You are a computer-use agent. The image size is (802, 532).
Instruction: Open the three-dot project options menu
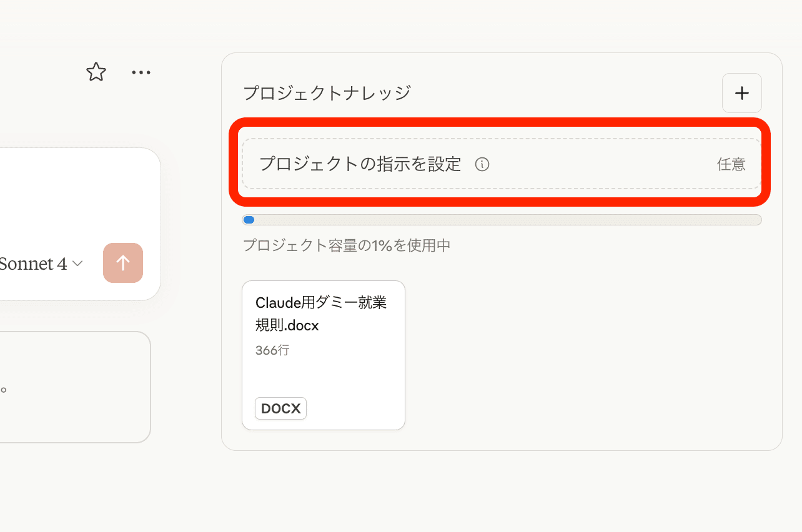pos(141,72)
